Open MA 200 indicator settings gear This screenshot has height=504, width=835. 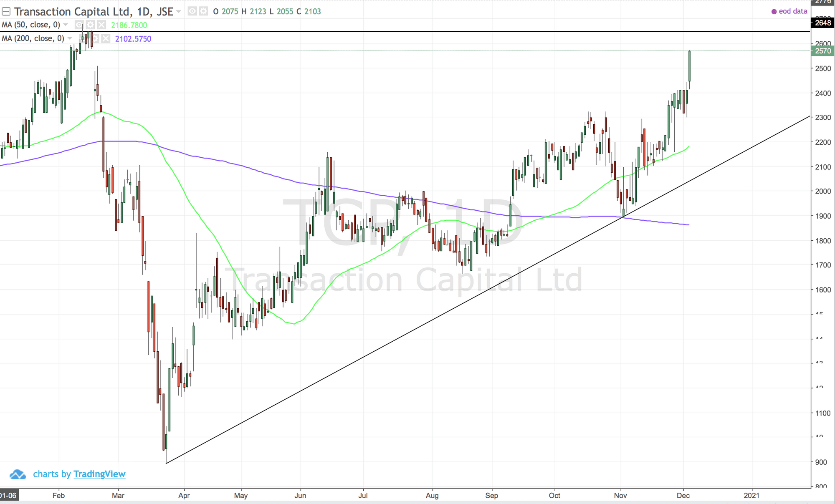(x=95, y=39)
